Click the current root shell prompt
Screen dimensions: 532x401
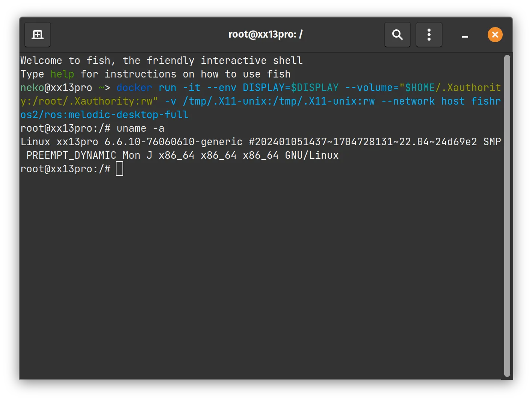pos(65,169)
